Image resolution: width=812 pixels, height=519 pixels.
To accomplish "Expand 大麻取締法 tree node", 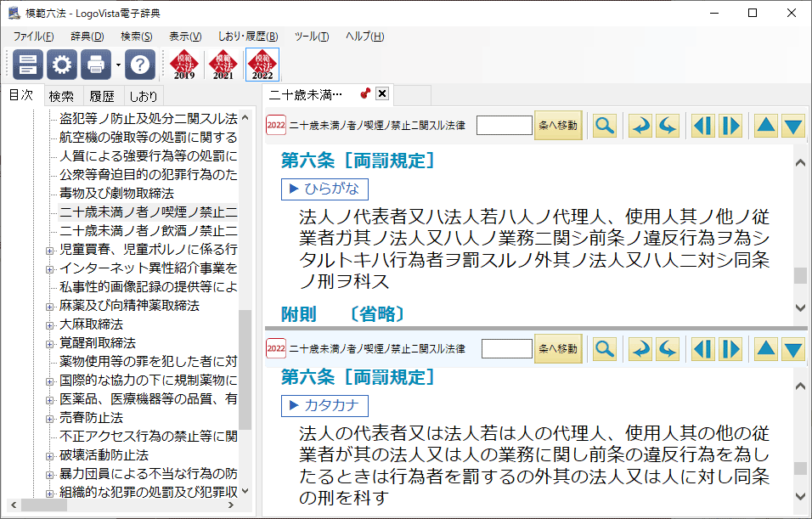I will (x=49, y=325).
